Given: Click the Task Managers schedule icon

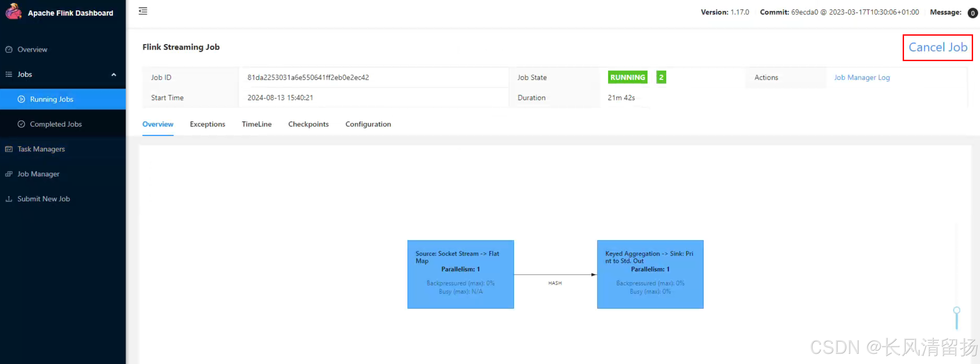Looking at the screenshot, I should (x=9, y=149).
